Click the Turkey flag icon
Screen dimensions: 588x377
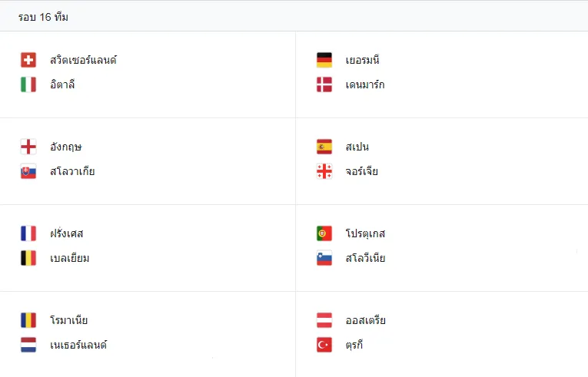(x=324, y=345)
